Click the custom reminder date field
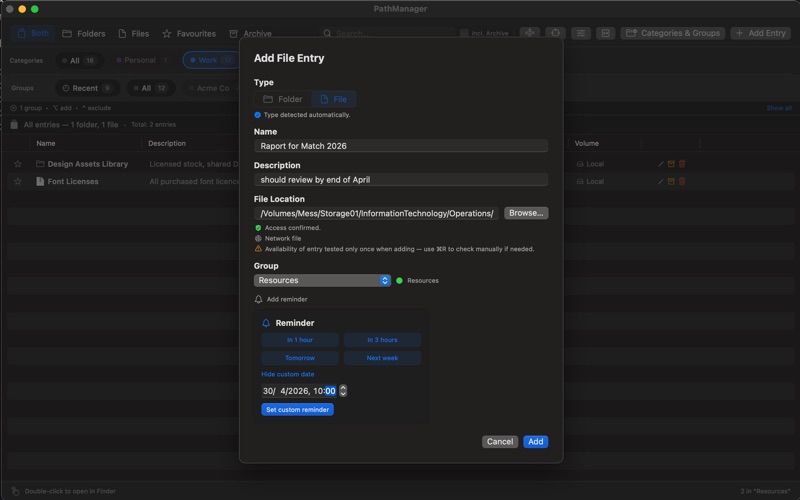The image size is (800, 500). coord(300,391)
